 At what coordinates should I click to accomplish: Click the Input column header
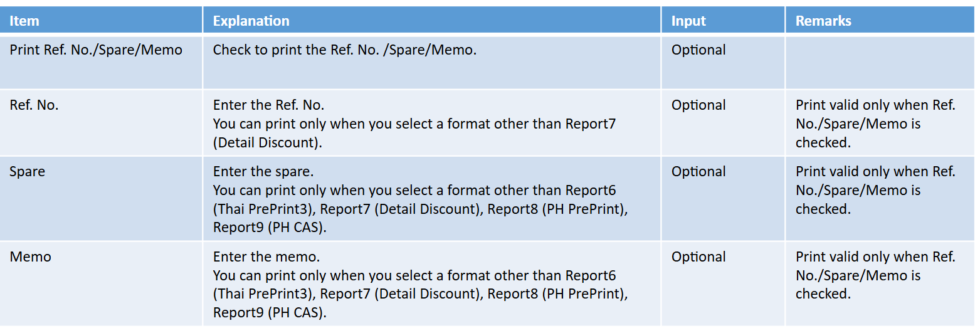coord(723,21)
